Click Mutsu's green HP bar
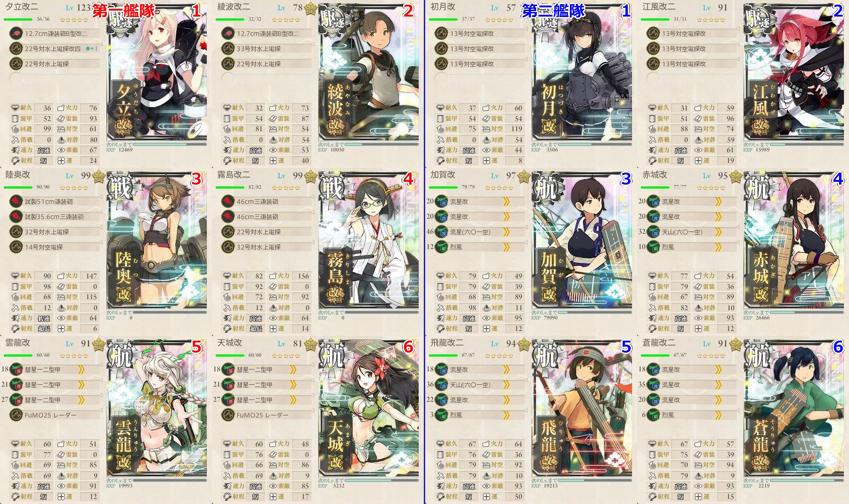Image resolution: width=849 pixels, height=504 pixels. click(x=18, y=187)
